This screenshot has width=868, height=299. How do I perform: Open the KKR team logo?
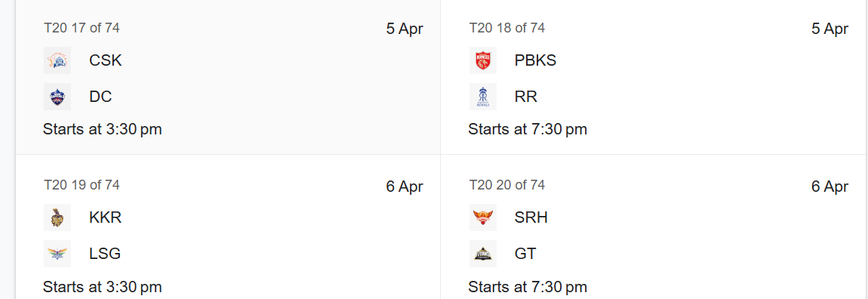pyautogui.click(x=57, y=217)
